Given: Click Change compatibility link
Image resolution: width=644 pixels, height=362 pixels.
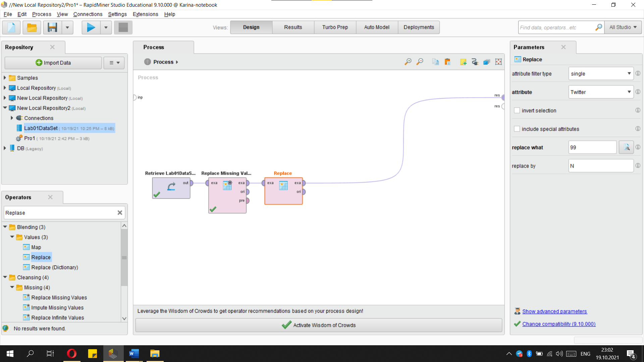Looking at the screenshot, I should tap(559, 324).
